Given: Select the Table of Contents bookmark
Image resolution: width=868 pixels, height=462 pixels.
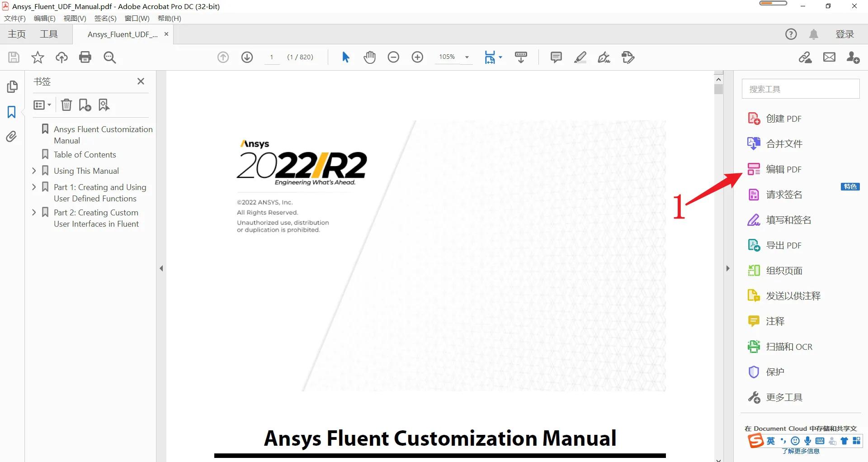Looking at the screenshot, I should (85, 154).
